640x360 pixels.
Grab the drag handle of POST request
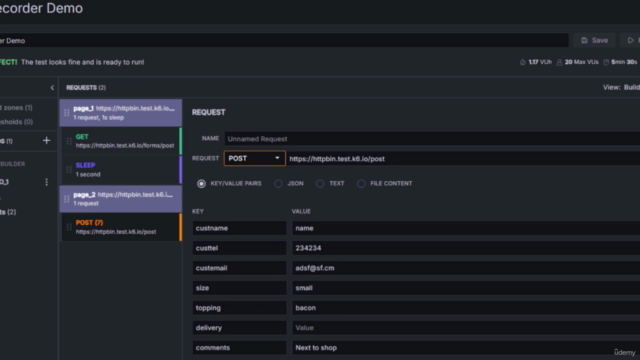pyautogui.click(x=69, y=227)
